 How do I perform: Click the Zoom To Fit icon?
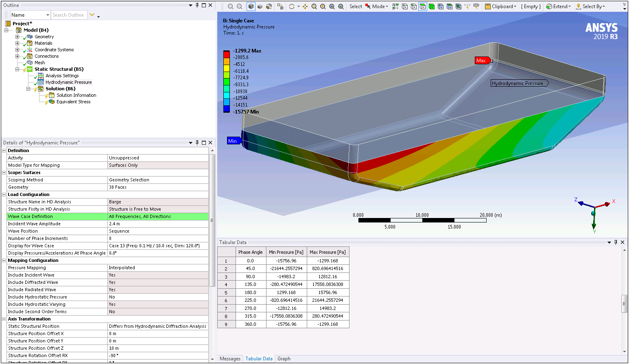(332, 7)
